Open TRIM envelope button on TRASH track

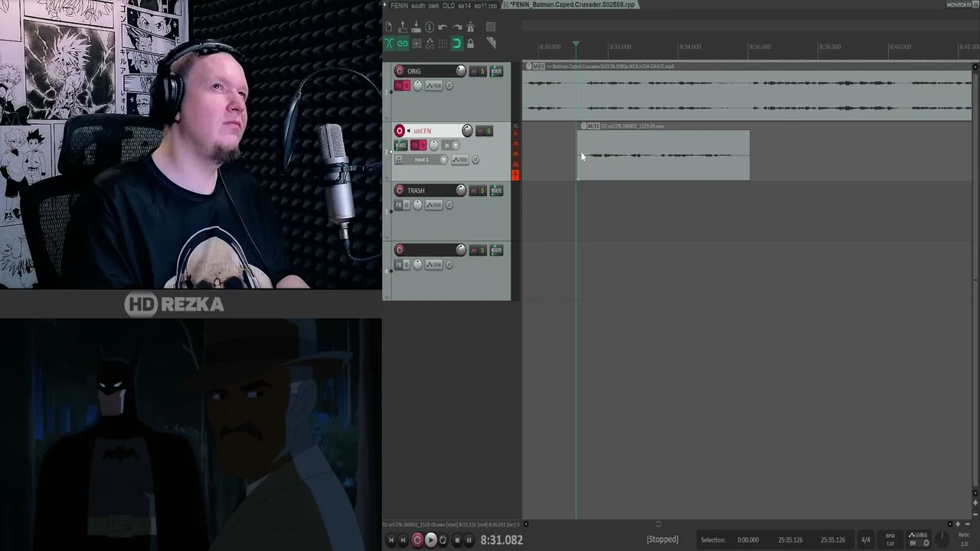pos(434,205)
